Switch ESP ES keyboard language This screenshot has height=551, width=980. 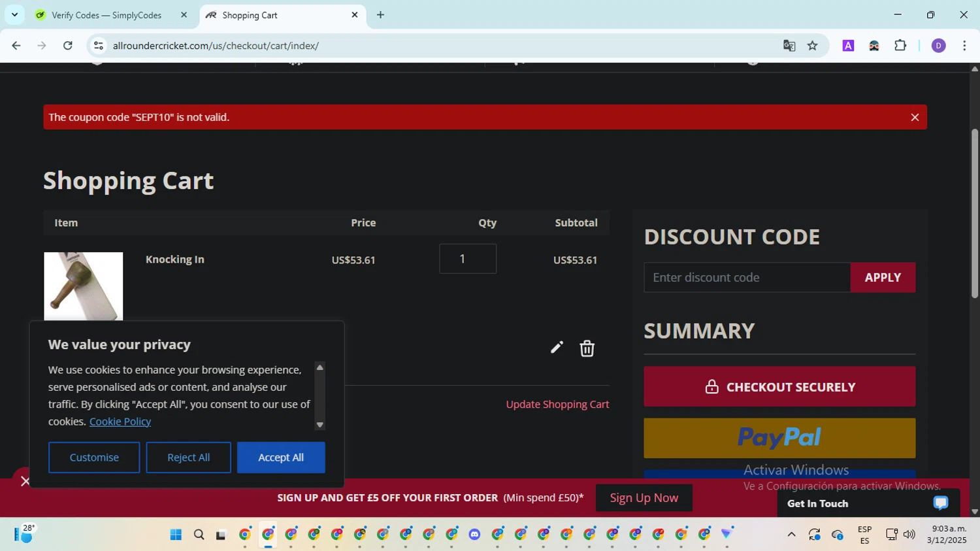point(864,535)
